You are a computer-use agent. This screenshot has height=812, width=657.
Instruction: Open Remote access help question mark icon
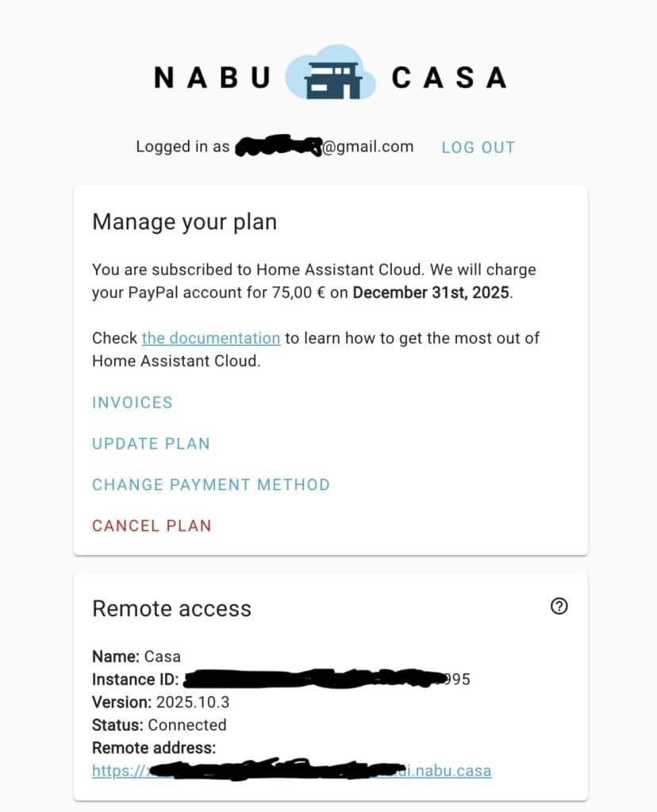point(559,607)
